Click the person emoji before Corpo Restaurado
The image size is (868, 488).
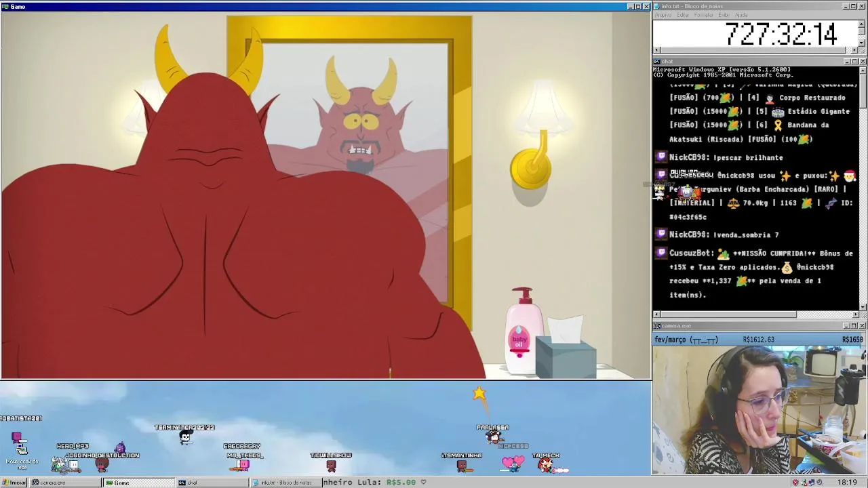click(x=770, y=98)
